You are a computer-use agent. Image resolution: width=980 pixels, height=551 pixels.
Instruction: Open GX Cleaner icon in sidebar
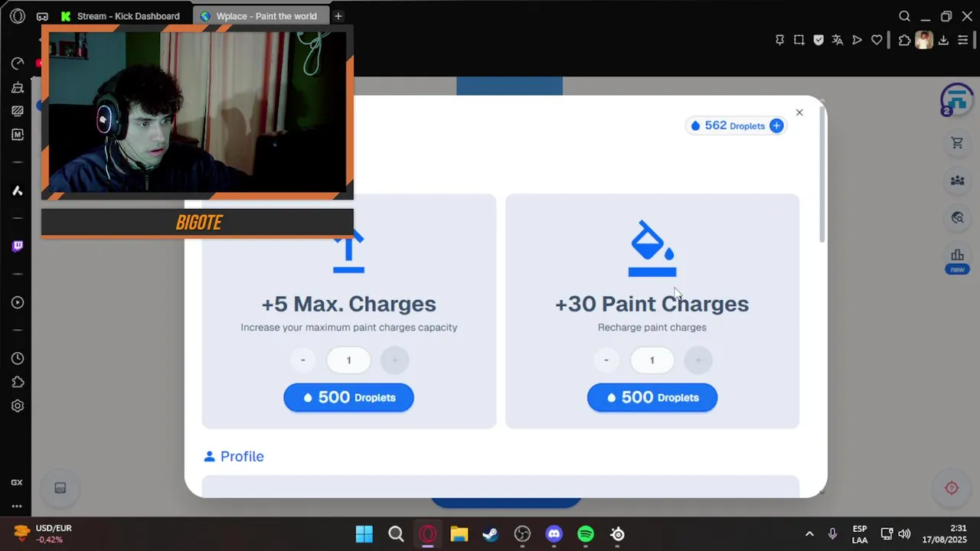[18, 87]
